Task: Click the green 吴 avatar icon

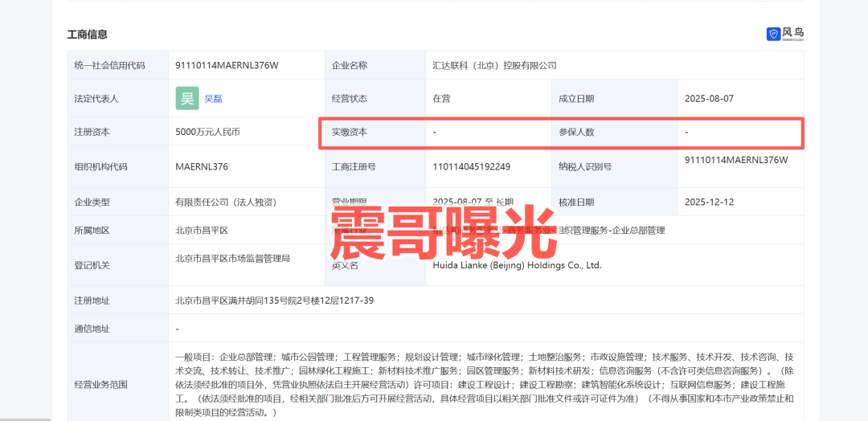Action: tap(187, 98)
